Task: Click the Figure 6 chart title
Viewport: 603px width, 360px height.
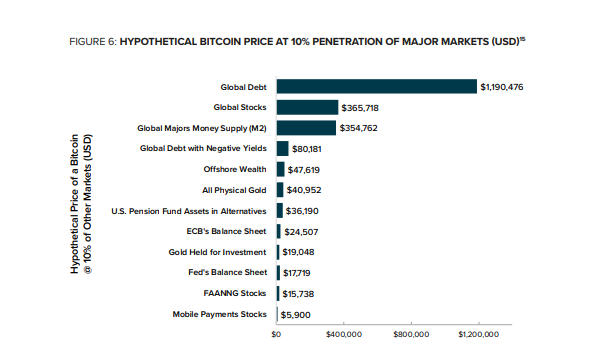Action: 297,42
